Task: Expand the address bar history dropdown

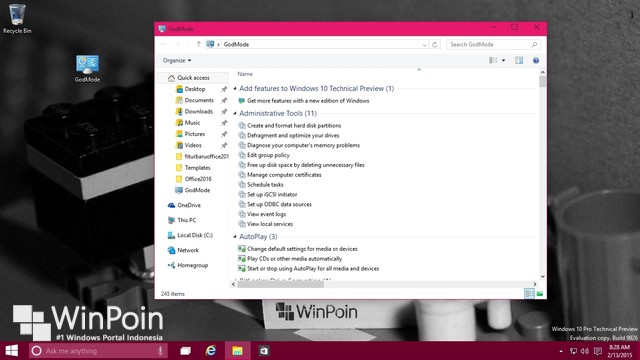Action: click(x=424, y=44)
